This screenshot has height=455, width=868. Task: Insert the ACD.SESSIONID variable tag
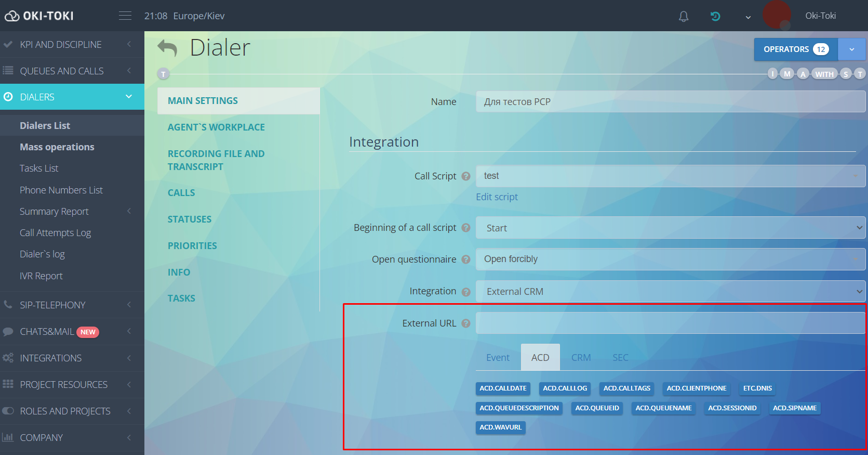(x=732, y=408)
